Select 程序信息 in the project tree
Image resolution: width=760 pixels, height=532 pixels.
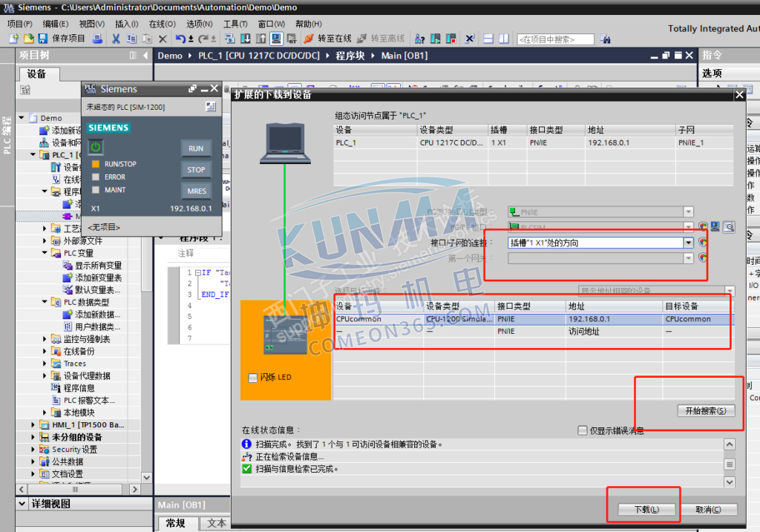[73, 388]
